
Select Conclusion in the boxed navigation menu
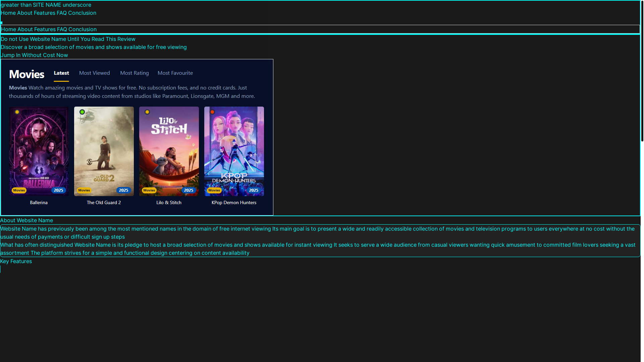(x=83, y=29)
